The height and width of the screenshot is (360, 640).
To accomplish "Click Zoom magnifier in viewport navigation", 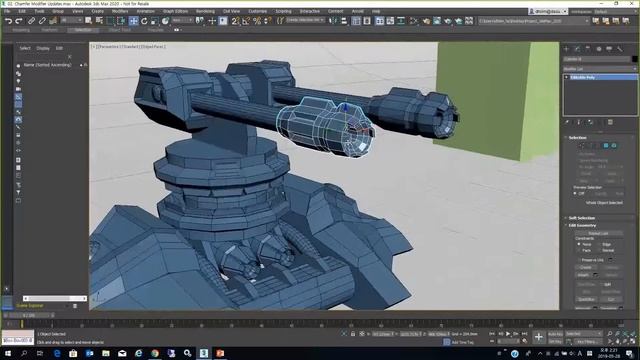I will tap(610, 334).
